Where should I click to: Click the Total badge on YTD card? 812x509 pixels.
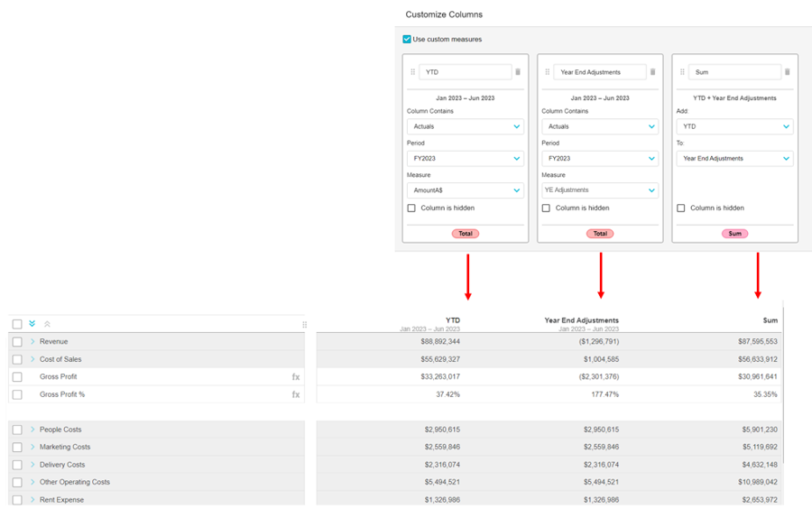(466, 234)
